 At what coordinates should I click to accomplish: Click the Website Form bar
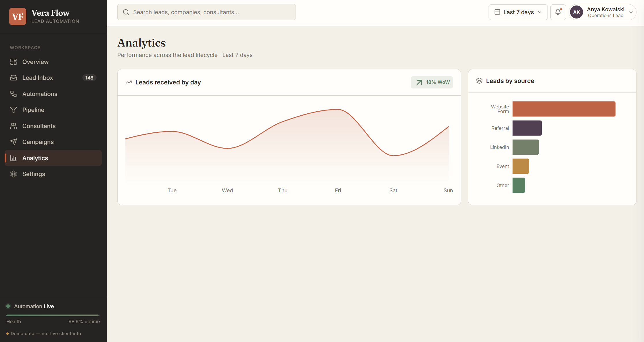point(564,109)
